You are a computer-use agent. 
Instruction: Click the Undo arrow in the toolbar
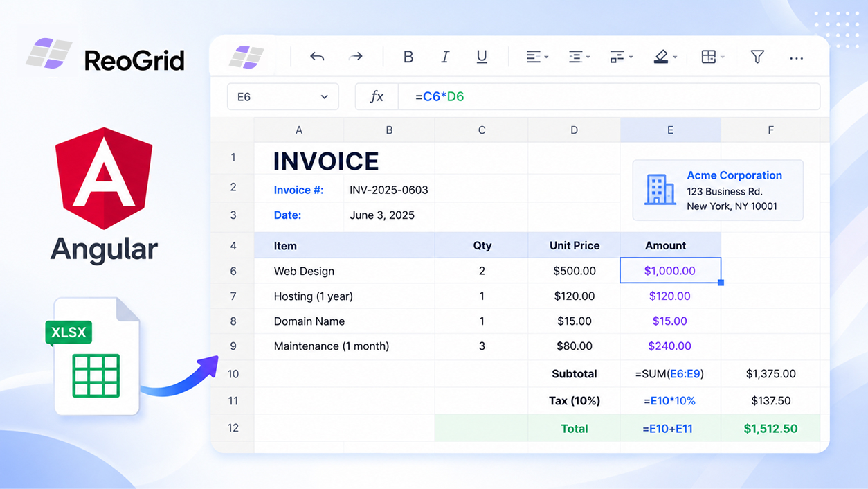317,57
